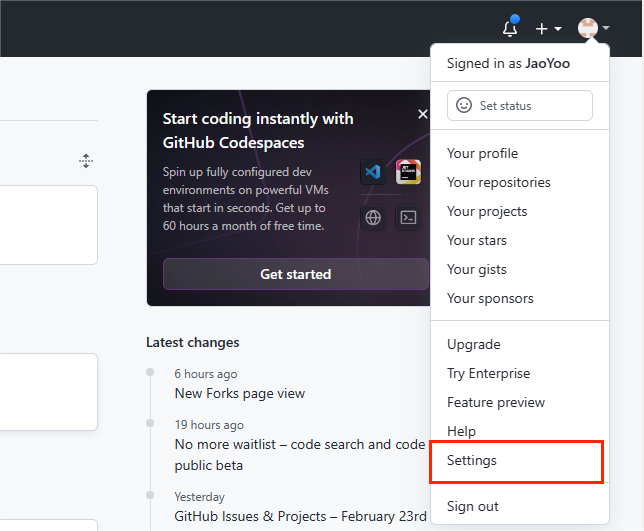Viewport: 644px width, 531px height.
Task: Click the terminal icon in Codespaces card
Action: pos(408,218)
